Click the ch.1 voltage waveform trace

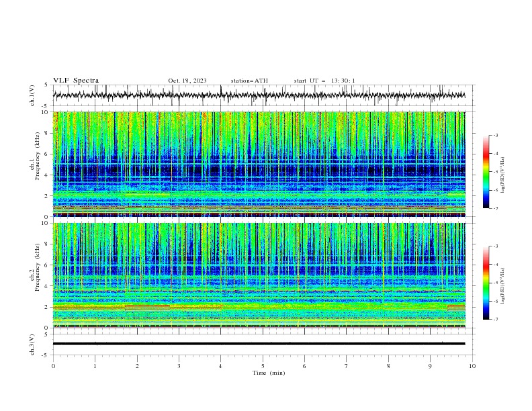(259, 95)
